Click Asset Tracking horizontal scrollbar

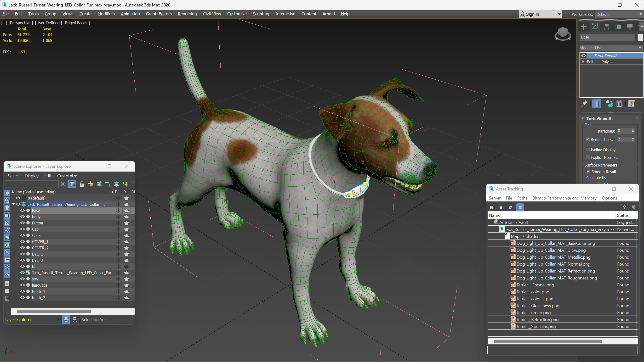coord(548,341)
